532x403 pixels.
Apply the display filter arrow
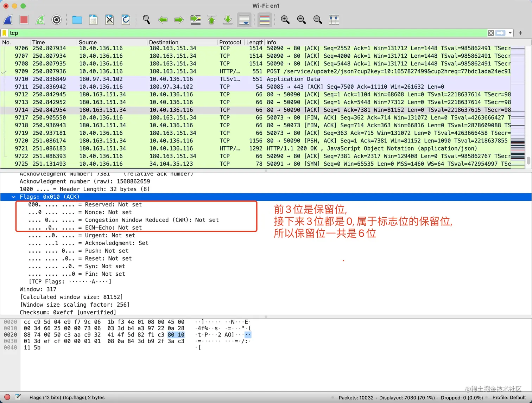(500, 33)
